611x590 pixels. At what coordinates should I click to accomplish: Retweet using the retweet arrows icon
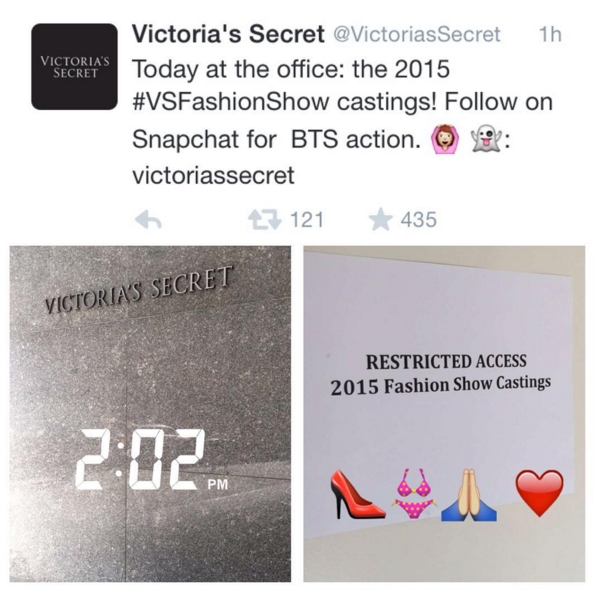tap(265, 220)
